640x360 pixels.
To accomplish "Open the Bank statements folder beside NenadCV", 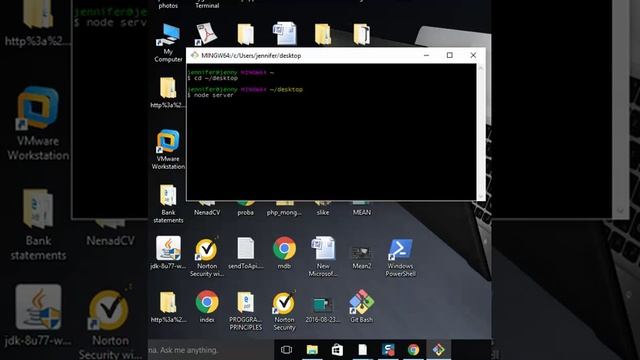I will click(x=168, y=203).
